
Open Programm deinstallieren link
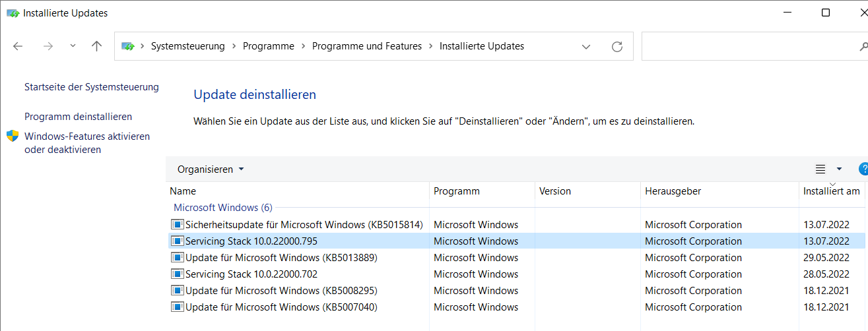79,117
